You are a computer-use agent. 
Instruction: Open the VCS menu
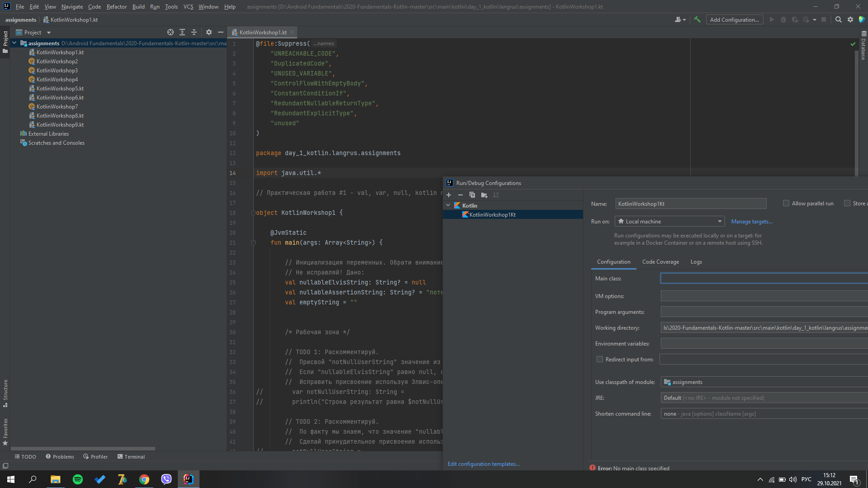coord(188,6)
